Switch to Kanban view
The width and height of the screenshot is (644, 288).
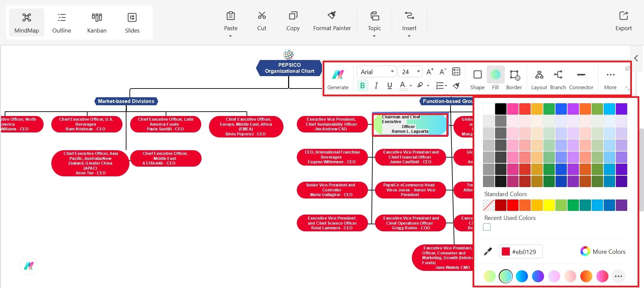[97, 22]
